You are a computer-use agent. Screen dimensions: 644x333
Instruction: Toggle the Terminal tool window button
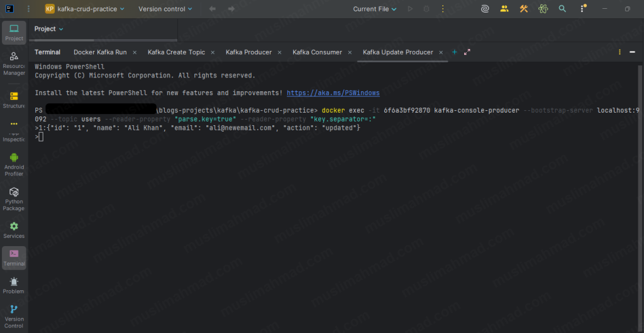click(14, 257)
